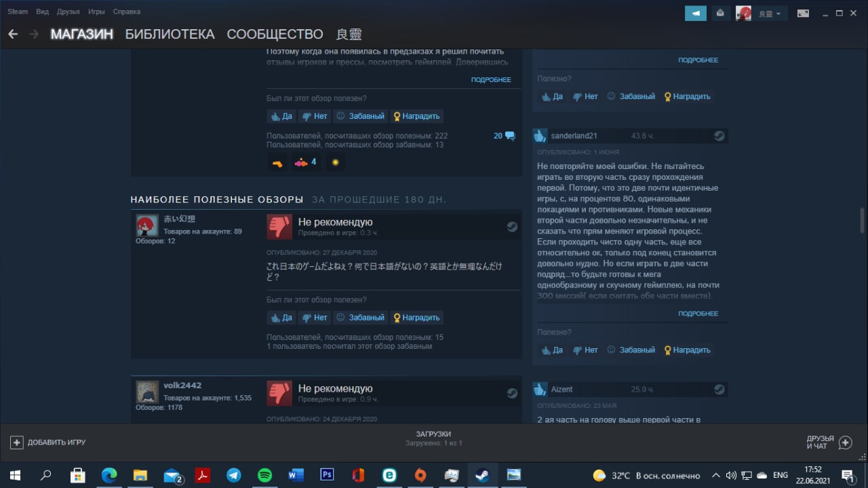Open ДРУЗЬЯ И ЧАТ panel
Screen dimensions: 868x488
coord(829,443)
